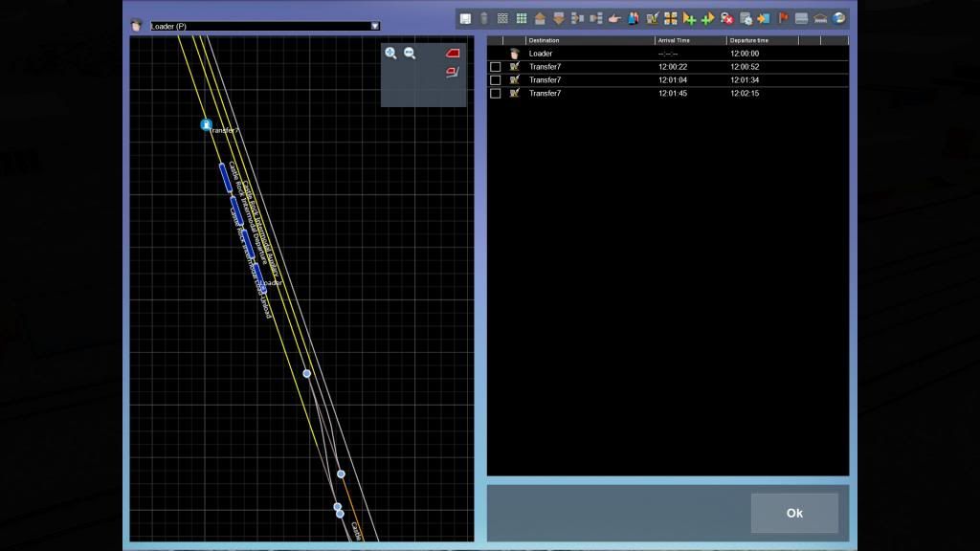Zoom out on the track map
Viewport: 980px width, 551px height.
[x=410, y=54]
